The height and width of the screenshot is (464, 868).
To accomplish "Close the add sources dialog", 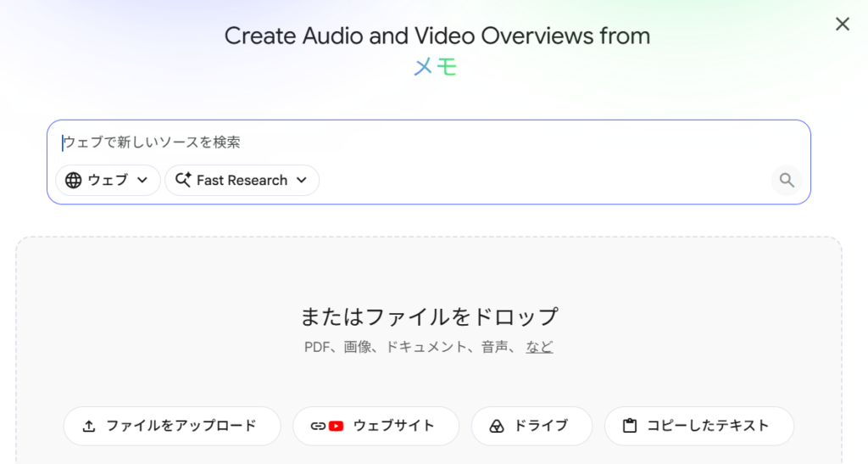I will pyautogui.click(x=842, y=24).
